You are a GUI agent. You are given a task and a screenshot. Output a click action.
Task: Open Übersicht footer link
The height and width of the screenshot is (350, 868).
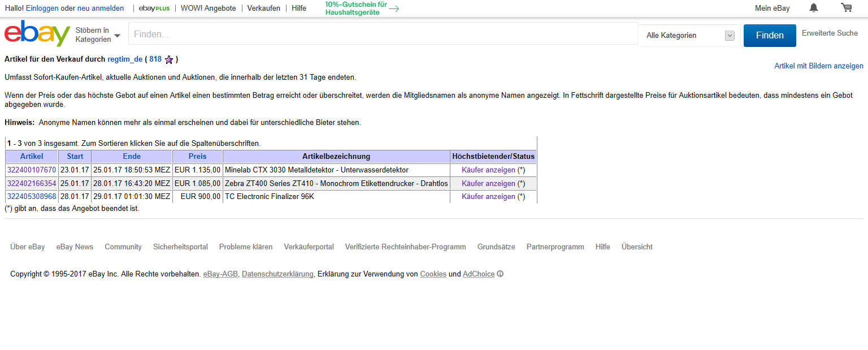637,247
